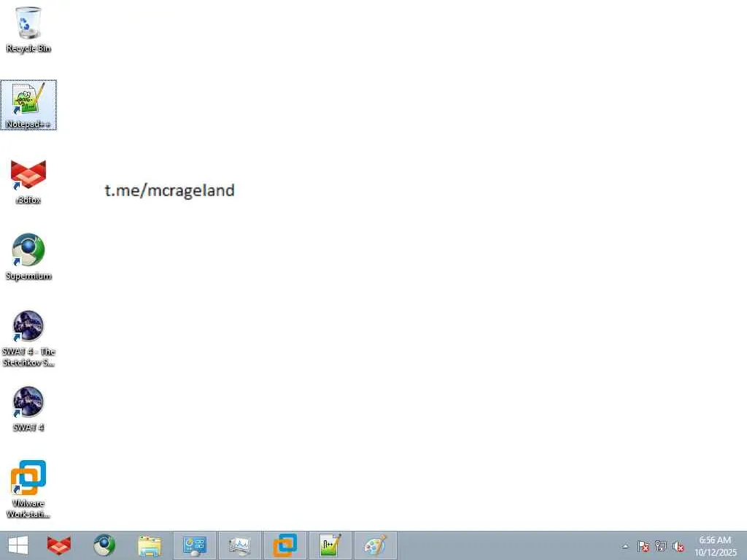The image size is (747, 560).
Task: Select the Notepad++ desktop shortcut
Action: coord(28,105)
